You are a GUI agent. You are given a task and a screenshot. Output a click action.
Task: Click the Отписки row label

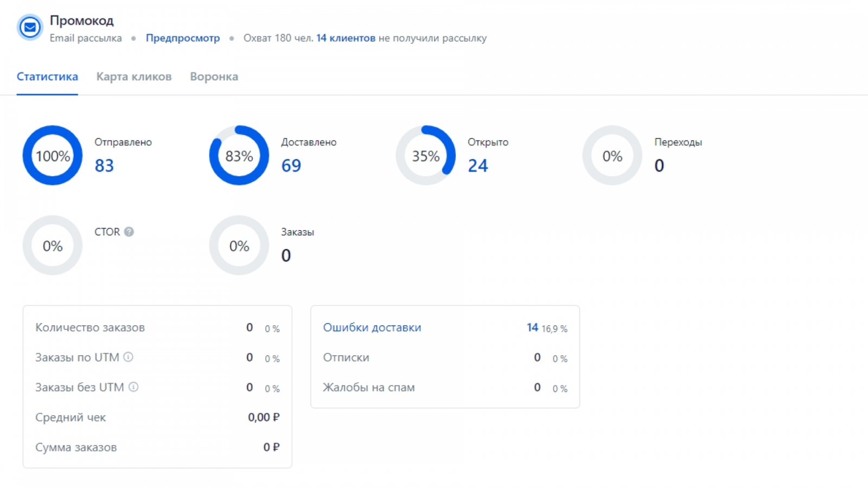(346, 357)
